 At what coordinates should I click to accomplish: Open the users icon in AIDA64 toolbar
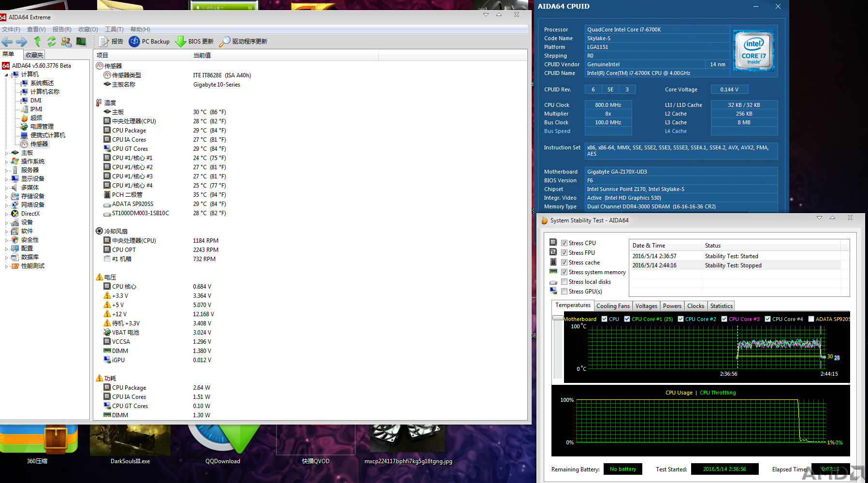[66, 42]
